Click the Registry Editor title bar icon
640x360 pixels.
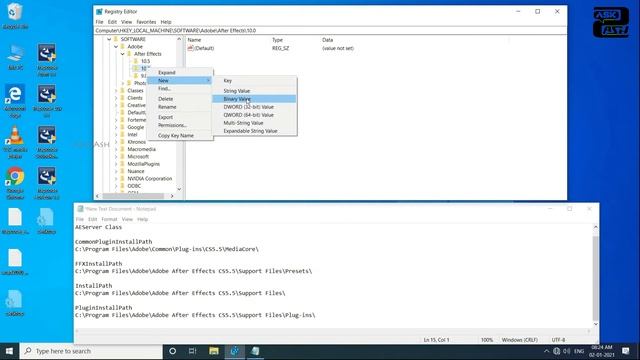pyautogui.click(x=99, y=11)
